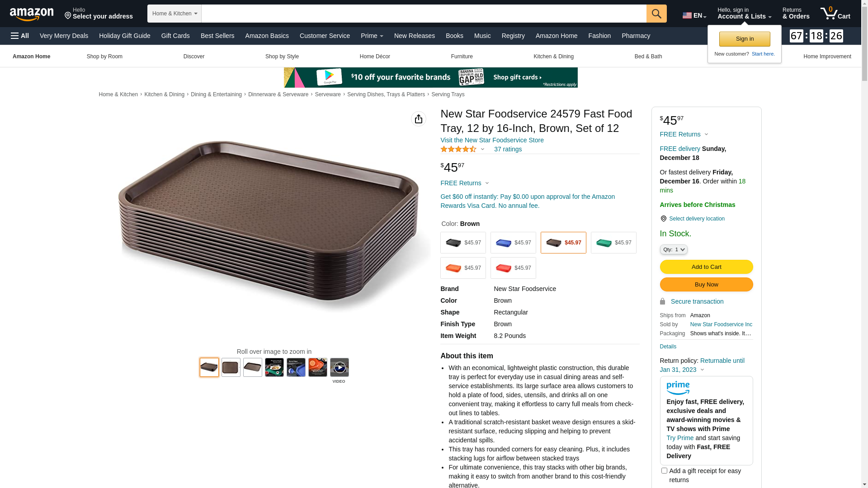The width and height of the screenshot is (868, 488).
Task: Click the Amazon logo
Action: 32,14
